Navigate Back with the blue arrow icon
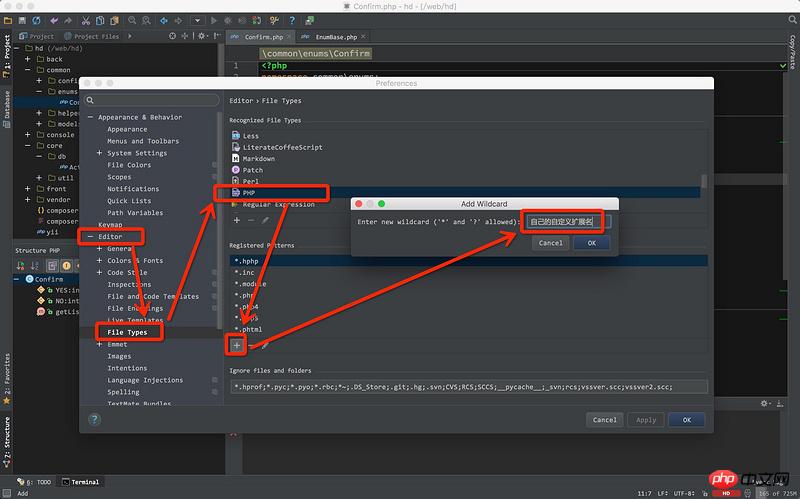Viewport: 800px width, 499px height. pyautogui.click(x=164, y=21)
